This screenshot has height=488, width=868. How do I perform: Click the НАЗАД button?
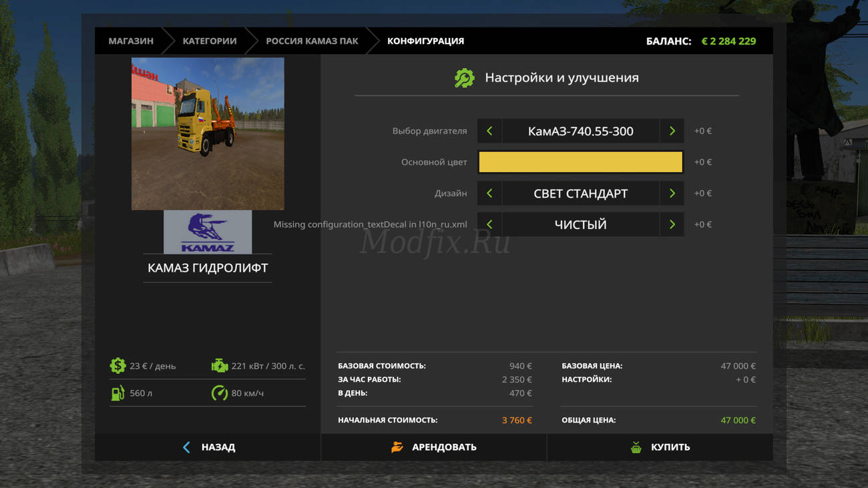(208, 447)
